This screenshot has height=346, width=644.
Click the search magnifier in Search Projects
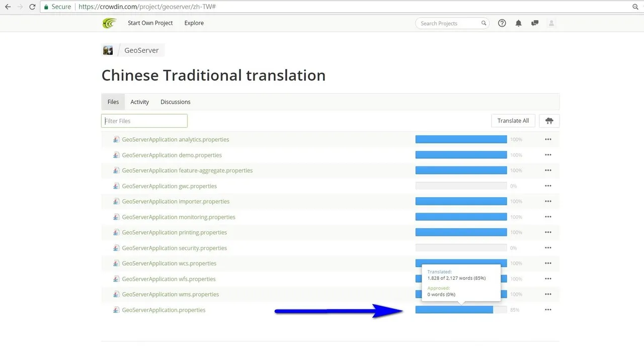pyautogui.click(x=484, y=23)
